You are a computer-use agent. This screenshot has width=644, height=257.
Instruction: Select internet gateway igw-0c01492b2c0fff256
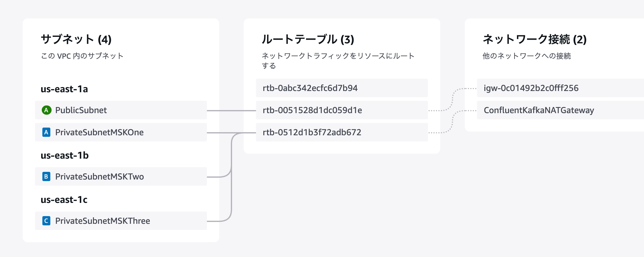(561, 88)
